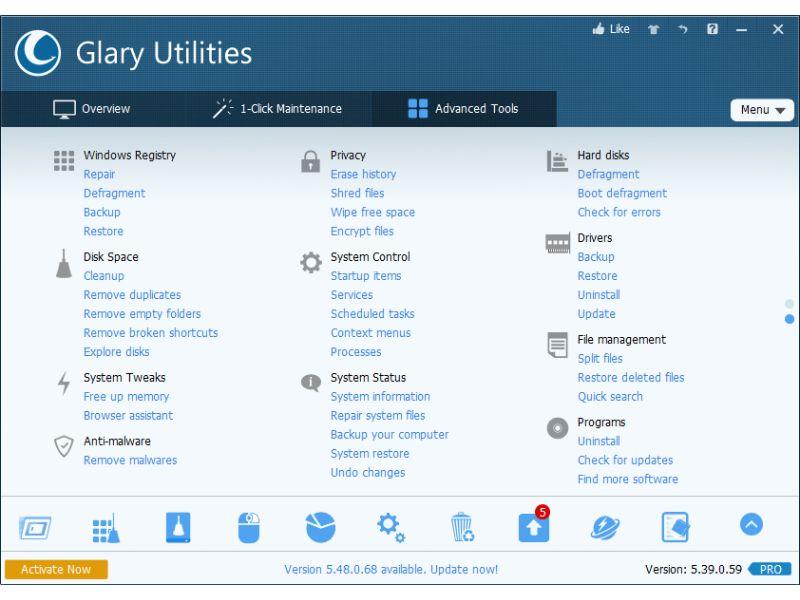Click the Anti-malware shield icon

point(64,446)
